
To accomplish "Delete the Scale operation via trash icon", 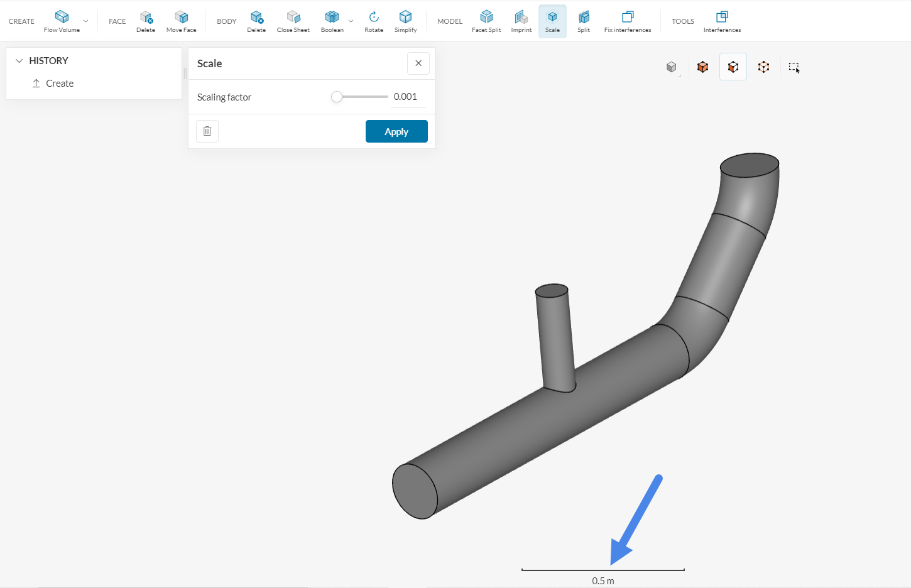I will [x=207, y=131].
